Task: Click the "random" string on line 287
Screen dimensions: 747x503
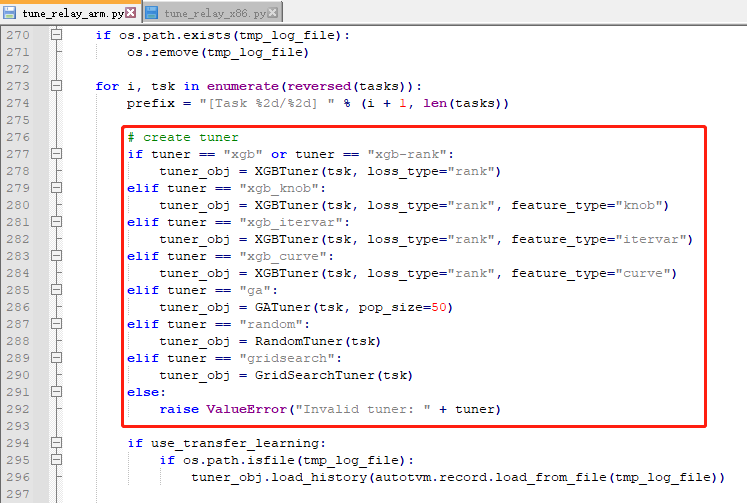Action: [x=271, y=324]
